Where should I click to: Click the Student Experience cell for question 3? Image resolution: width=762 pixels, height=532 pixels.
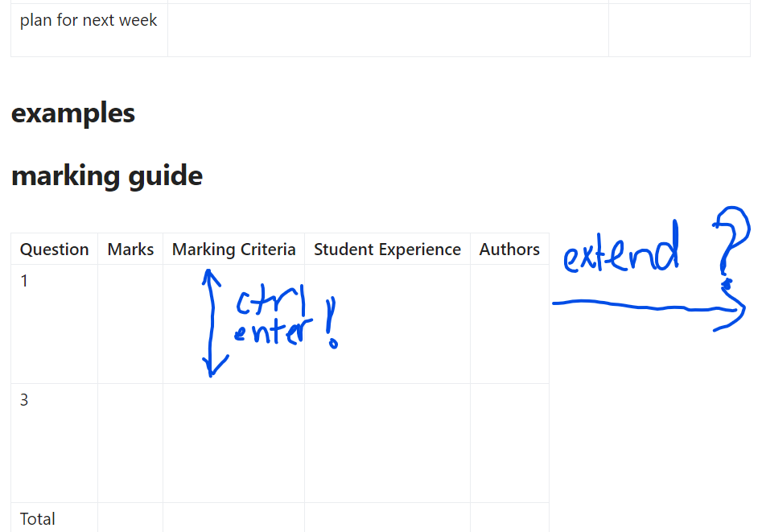[387, 443]
